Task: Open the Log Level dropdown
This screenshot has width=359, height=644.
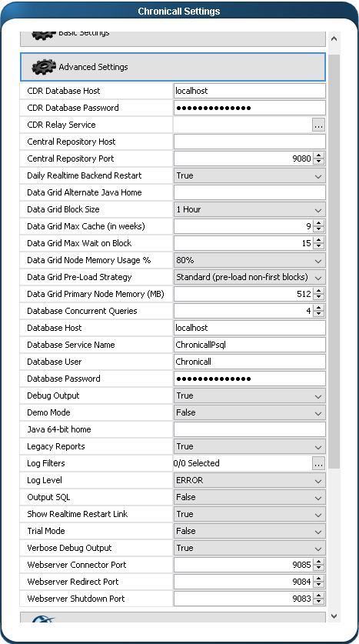Action: [x=249, y=480]
